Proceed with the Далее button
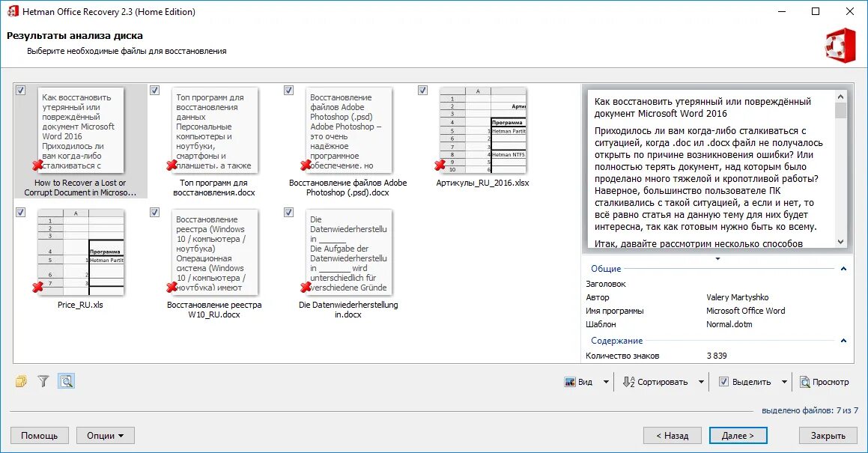The width and height of the screenshot is (868, 453). tap(738, 436)
